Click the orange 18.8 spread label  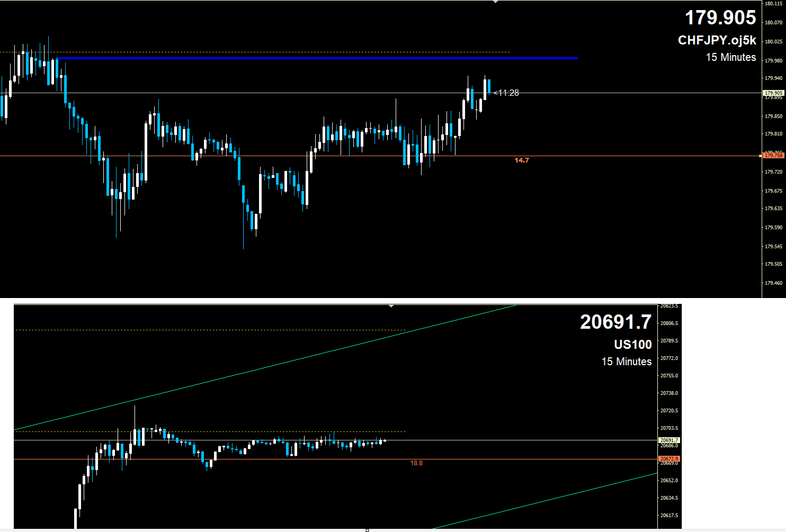click(x=416, y=463)
